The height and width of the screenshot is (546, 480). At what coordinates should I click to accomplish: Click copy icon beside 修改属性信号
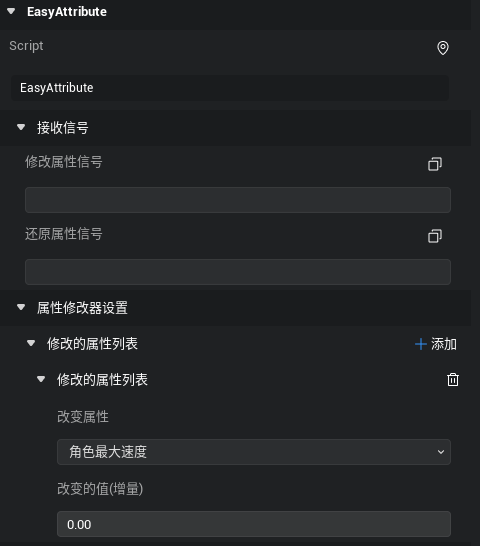(435, 164)
